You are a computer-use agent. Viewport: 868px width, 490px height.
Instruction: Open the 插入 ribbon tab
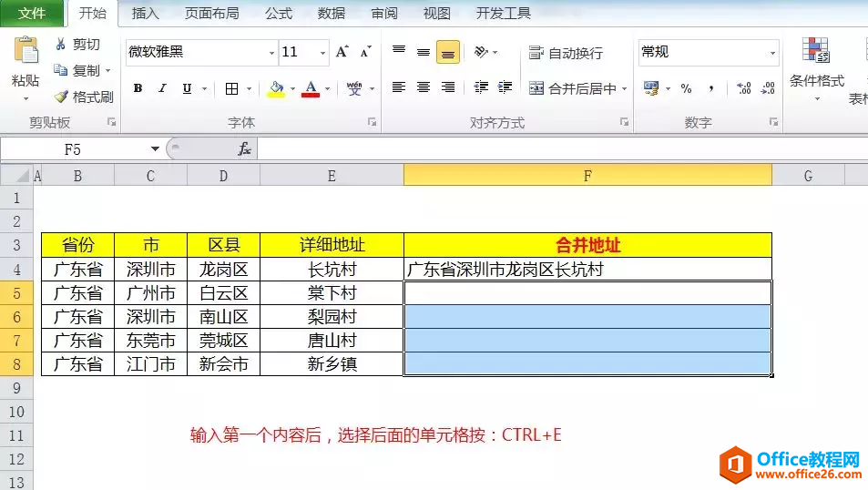click(146, 14)
